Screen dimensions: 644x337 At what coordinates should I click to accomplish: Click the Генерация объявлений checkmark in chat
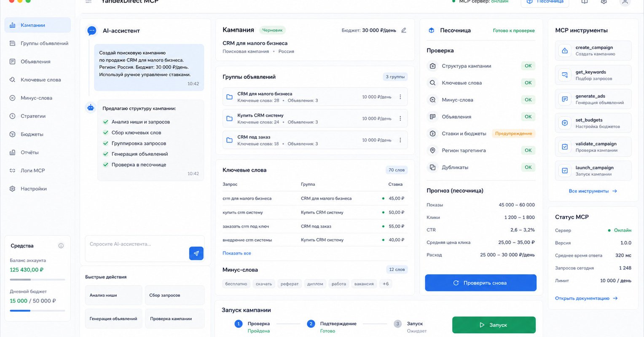[x=106, y=154]
